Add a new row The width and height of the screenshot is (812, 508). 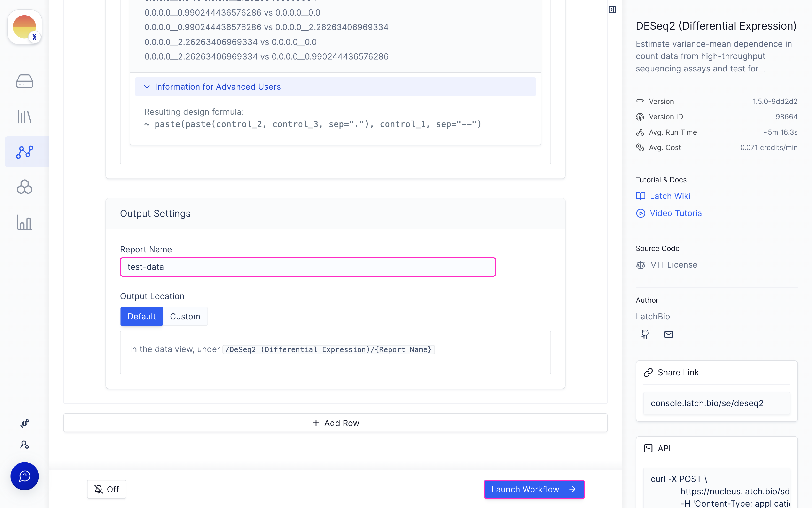335,423
